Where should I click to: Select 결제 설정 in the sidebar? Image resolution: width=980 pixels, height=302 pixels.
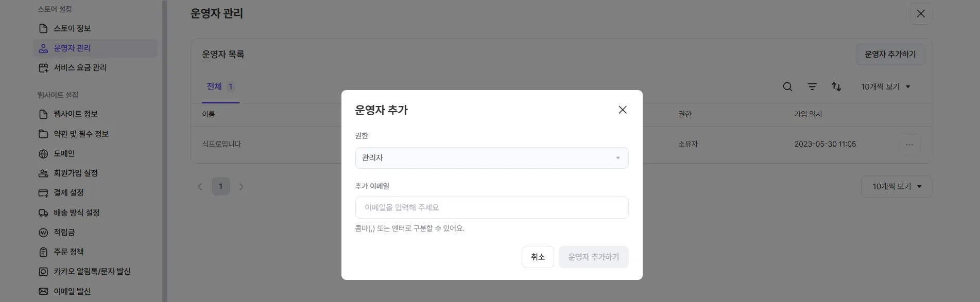(x=68, y=192)
